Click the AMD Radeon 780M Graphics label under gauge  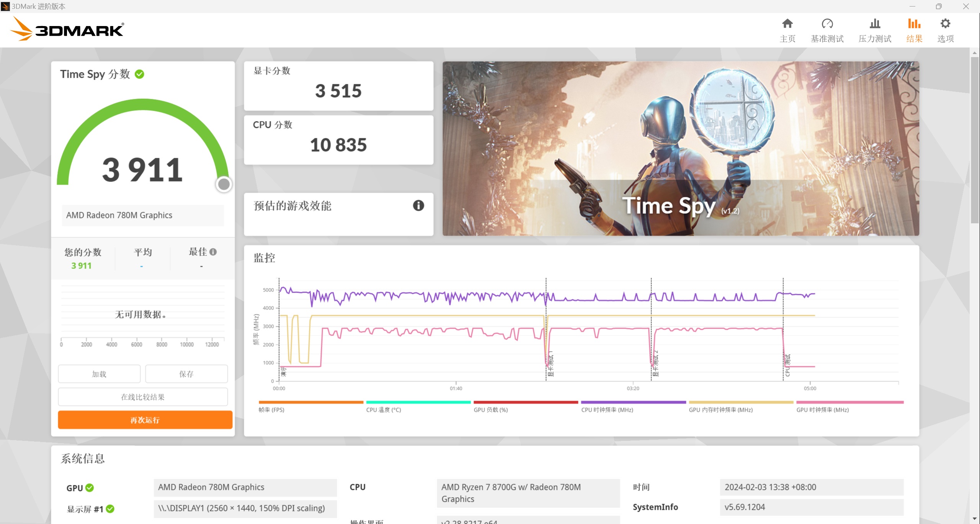143,215
